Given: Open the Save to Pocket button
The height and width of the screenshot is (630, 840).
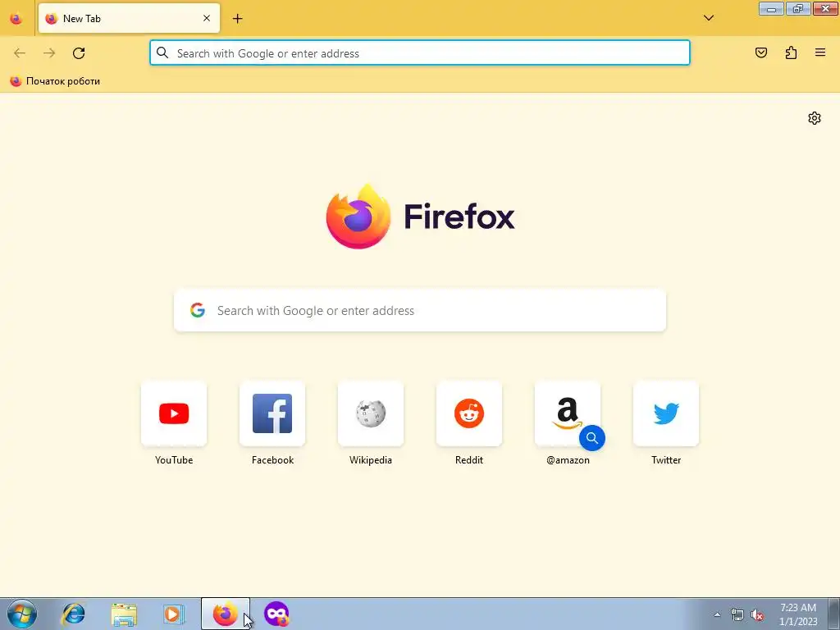Looking at the screenshot, I should coord(760,52).
